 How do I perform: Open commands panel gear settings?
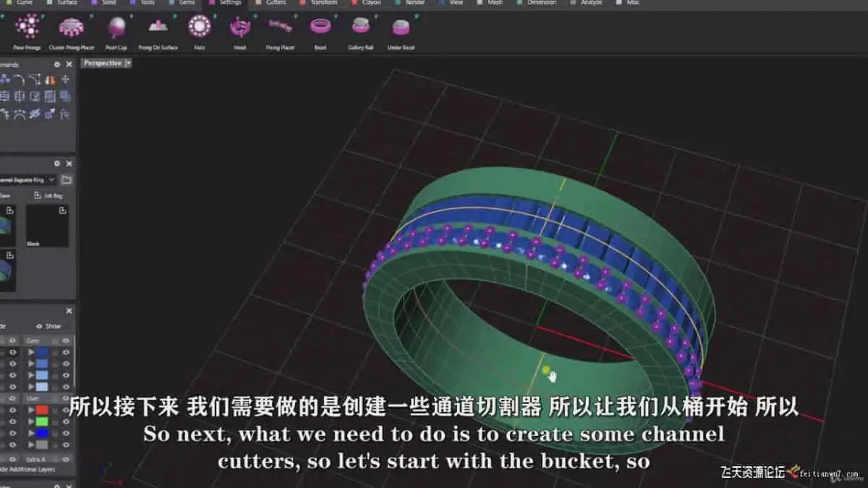pos(57,64)
